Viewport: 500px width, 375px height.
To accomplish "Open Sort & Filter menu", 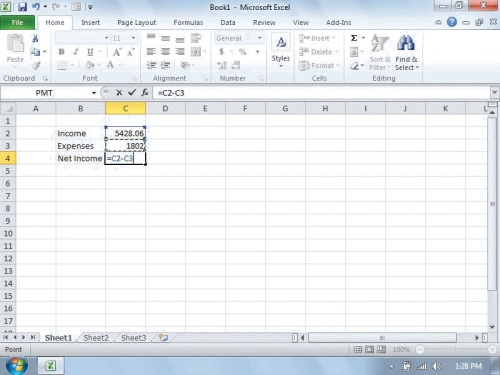I will click(380, 52).
